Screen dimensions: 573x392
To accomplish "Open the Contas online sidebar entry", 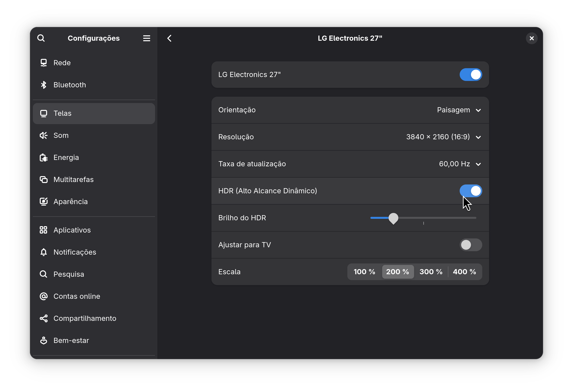I will [x=94, y=296].
